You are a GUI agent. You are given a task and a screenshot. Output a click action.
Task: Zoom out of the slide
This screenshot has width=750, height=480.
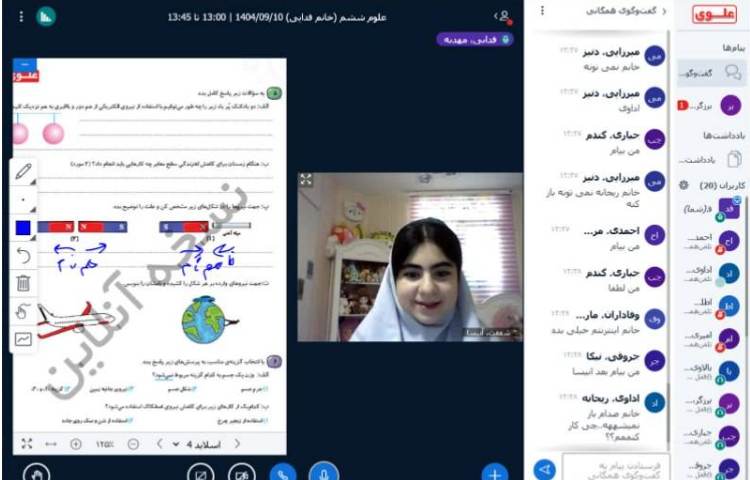pos(133,444)
